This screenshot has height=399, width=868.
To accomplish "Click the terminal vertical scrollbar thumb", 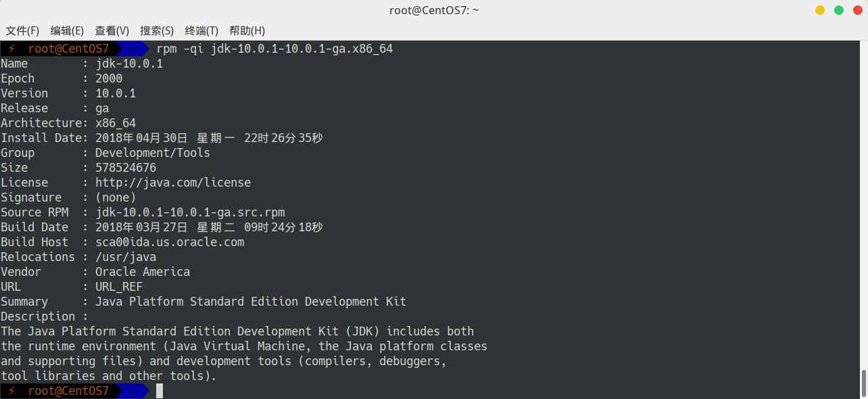I will pyautogui.click(x=863, y=383).
